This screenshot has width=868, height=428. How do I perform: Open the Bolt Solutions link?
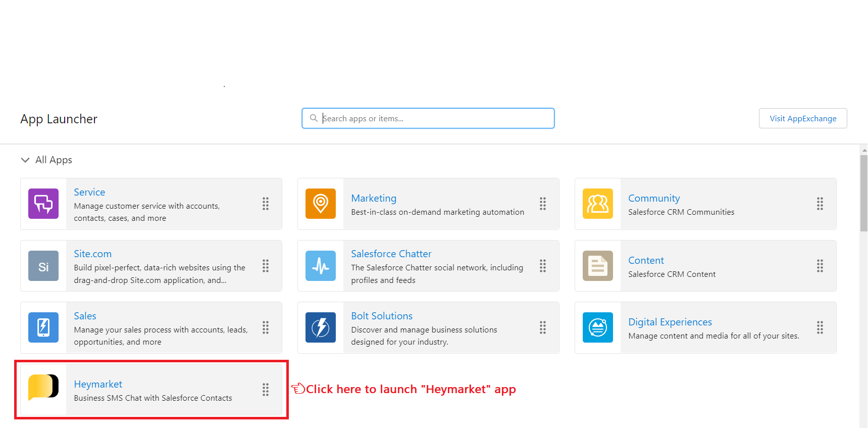pos(382,316)
